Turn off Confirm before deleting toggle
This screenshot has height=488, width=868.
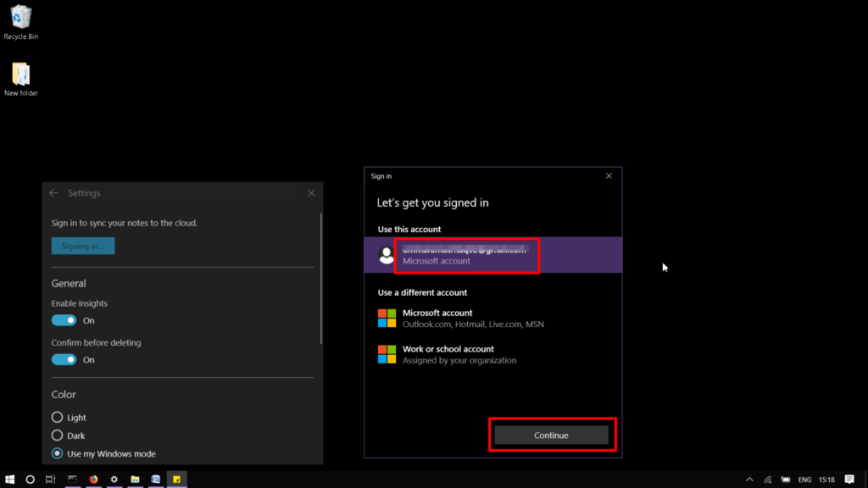(x=64, y=359)
